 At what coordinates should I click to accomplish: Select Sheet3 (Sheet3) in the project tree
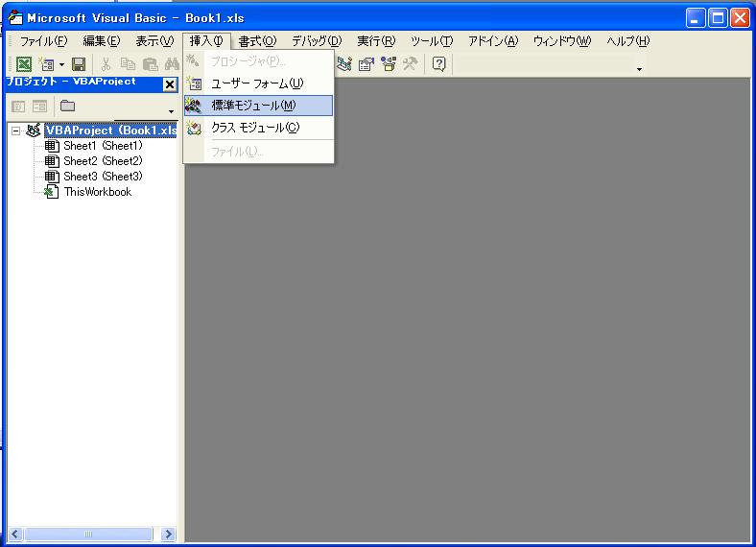[103, 177]
